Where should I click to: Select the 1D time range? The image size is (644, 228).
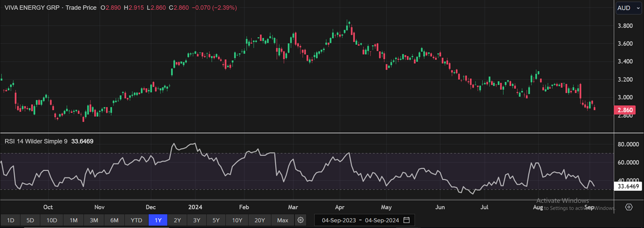point(10,220)
